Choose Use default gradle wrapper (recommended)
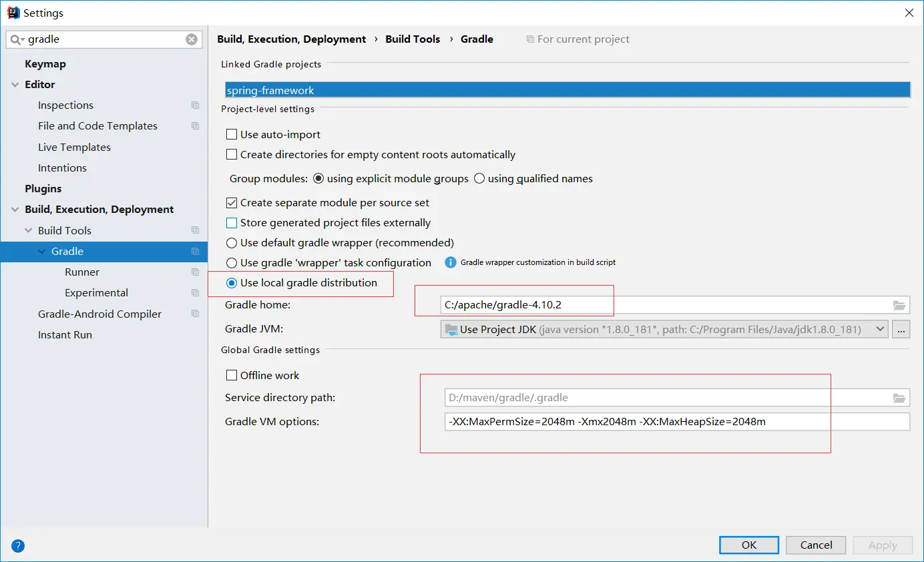Viewport: 924px width, 562px height. tap(232, 243)
